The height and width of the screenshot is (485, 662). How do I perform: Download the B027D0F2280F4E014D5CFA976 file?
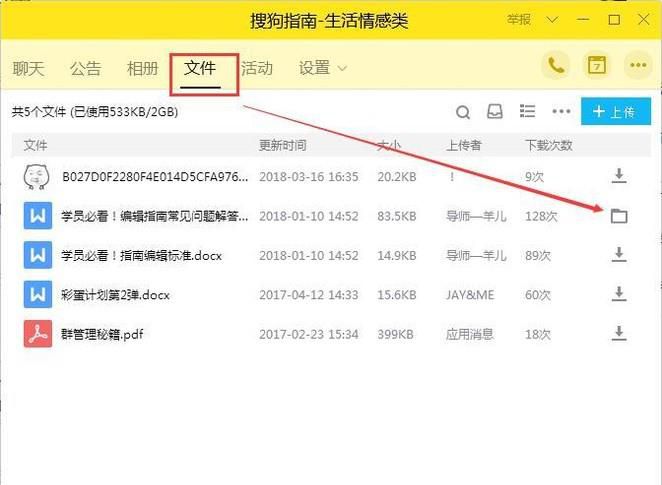tap(619, 176)
